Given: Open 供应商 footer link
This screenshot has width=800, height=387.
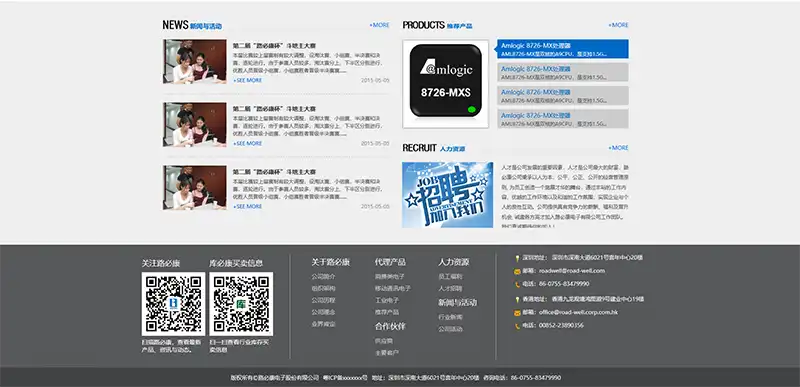Looking at the screenshot, I should click(x=384, y=341).
